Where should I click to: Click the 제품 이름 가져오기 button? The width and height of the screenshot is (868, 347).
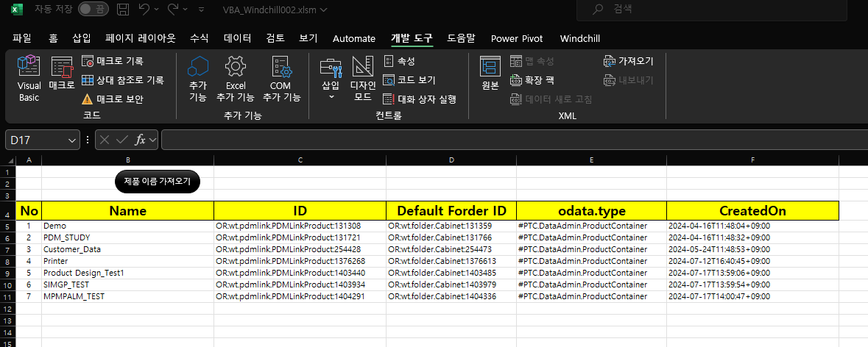pyautogui.click(x=158, y=182)
